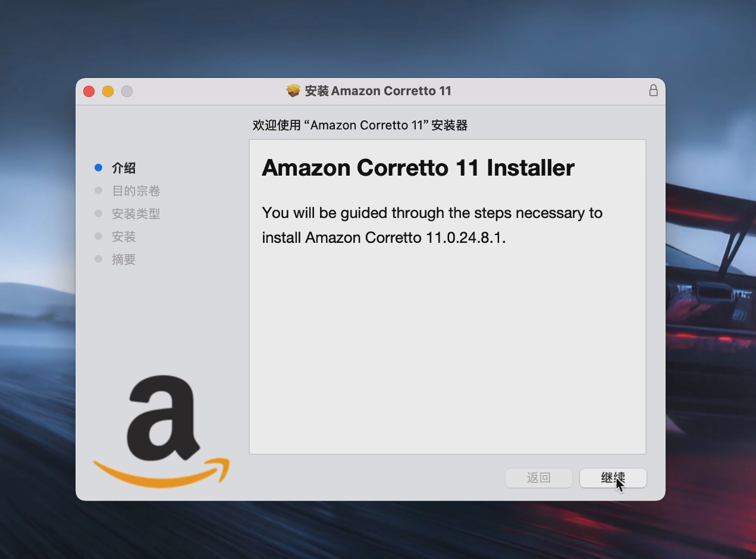Image resolution: width=756 pixels, height=559 pixels.
Task: Close the installer with red button
Action: [89, 91]
